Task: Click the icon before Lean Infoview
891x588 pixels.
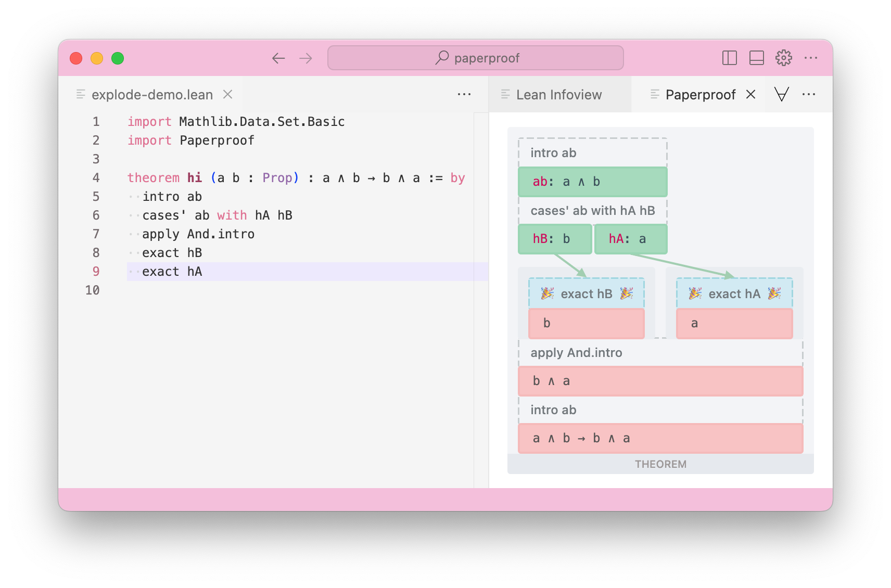Action: tap(505, 94)
